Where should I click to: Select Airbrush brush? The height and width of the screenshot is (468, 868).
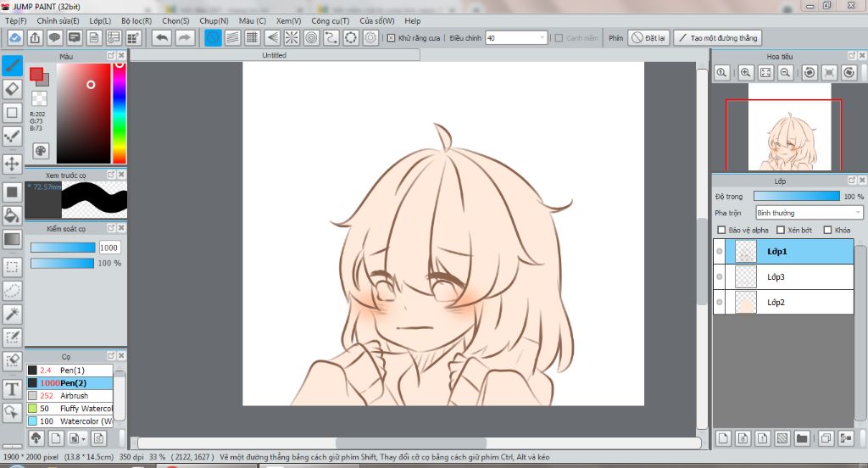pos(70,395)
